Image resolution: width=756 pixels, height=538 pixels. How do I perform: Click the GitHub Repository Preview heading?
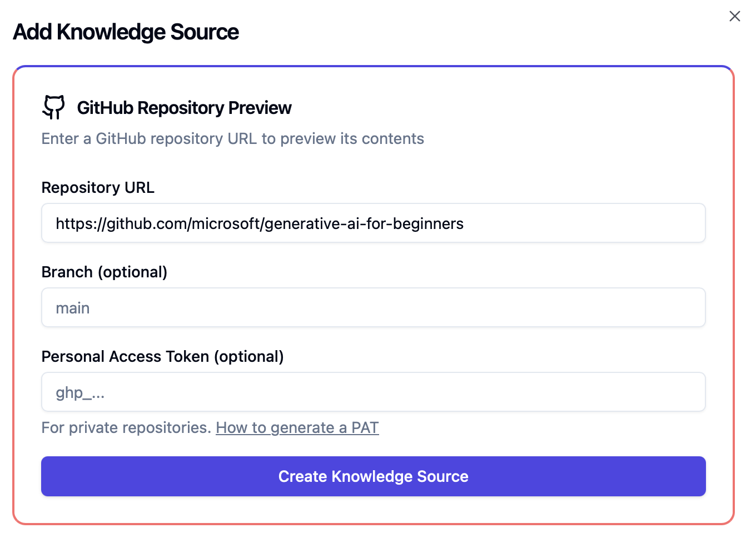184,107
